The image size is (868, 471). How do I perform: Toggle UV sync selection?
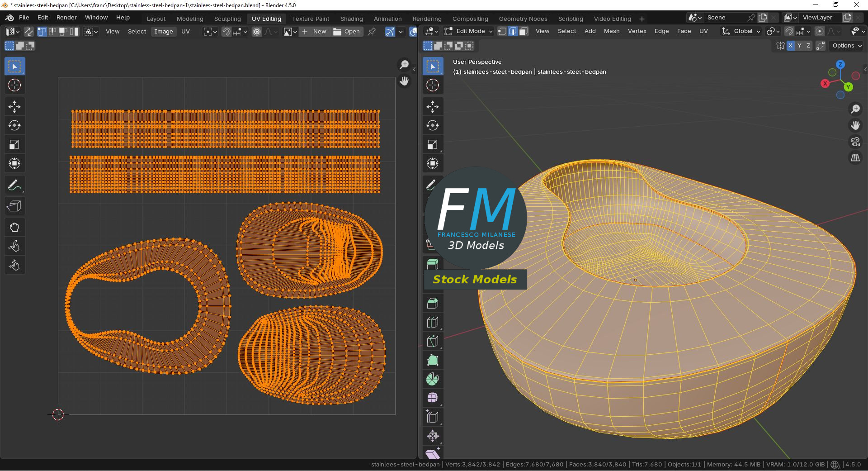28,32
